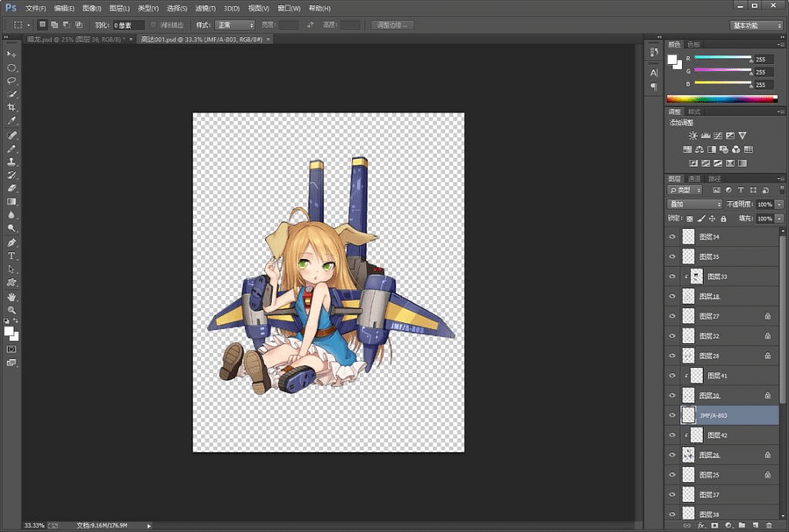The image size is (789, 532).
Task: Select the add to selection button
Action: click(54, 25)
